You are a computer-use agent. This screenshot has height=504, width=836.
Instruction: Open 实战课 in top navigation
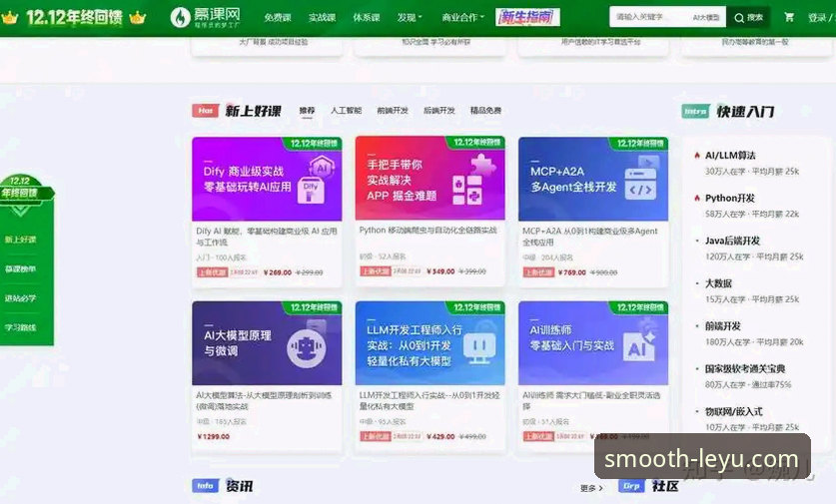click(322, 18)
